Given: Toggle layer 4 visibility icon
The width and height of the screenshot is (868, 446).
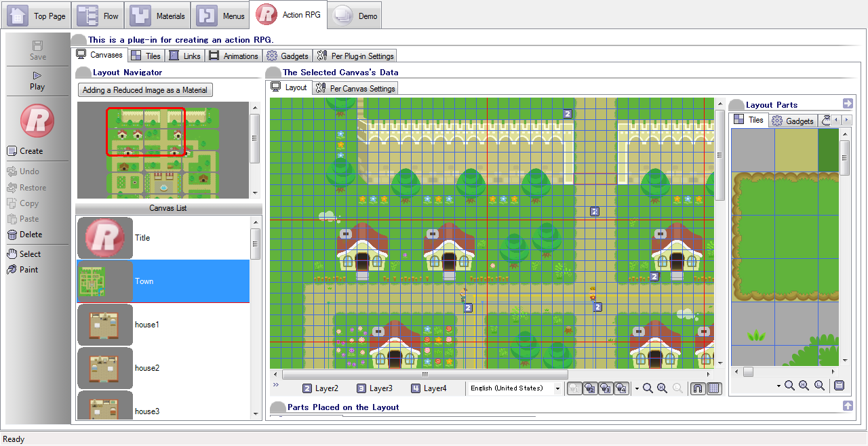Looking at the screenshot, I should point(621,388).
